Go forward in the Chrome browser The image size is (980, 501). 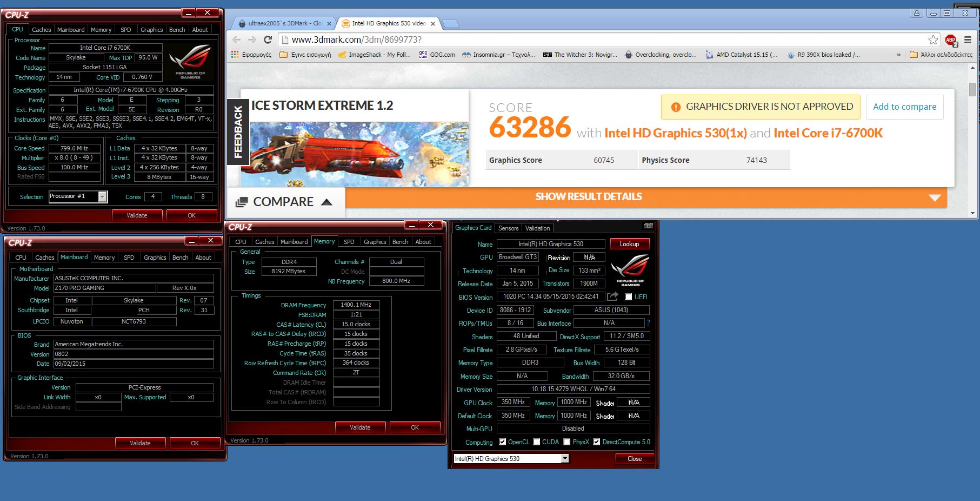click(252, 39)
